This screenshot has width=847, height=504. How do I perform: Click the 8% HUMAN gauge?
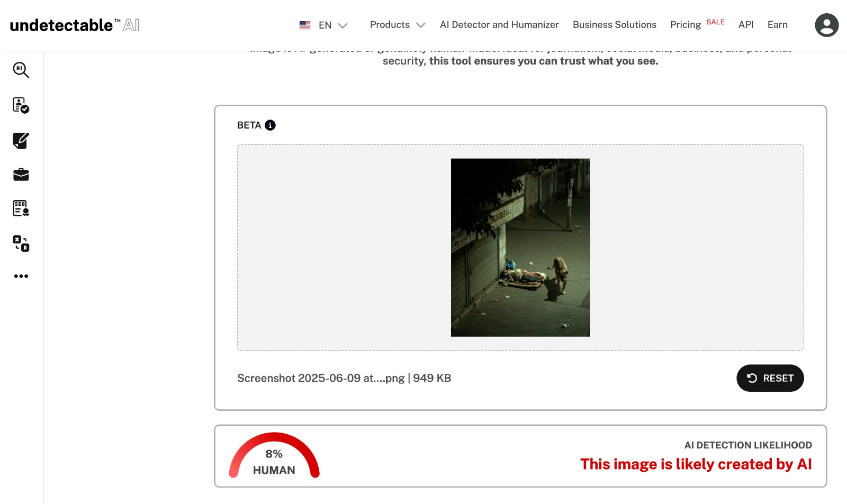[x=274, y=456]
